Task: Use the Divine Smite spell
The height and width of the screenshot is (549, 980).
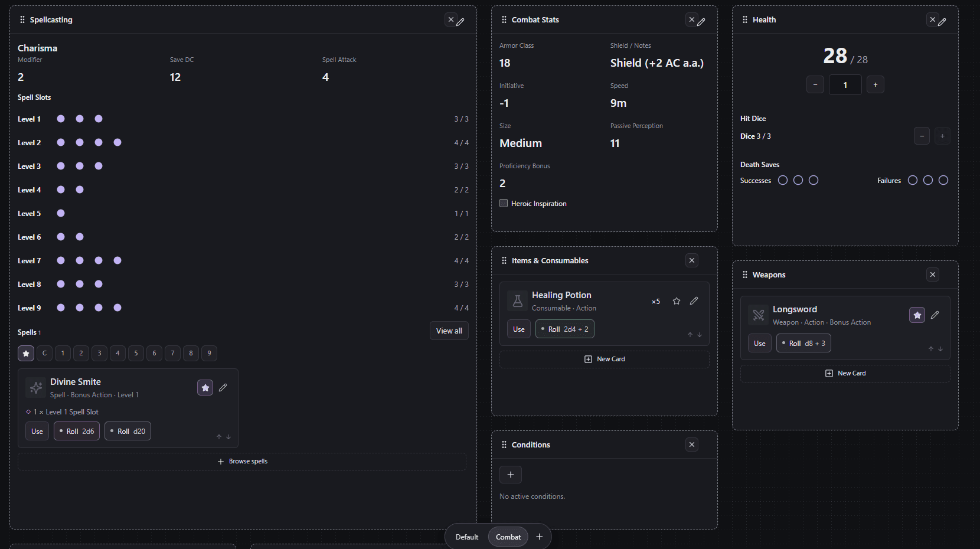Action: 37,431
